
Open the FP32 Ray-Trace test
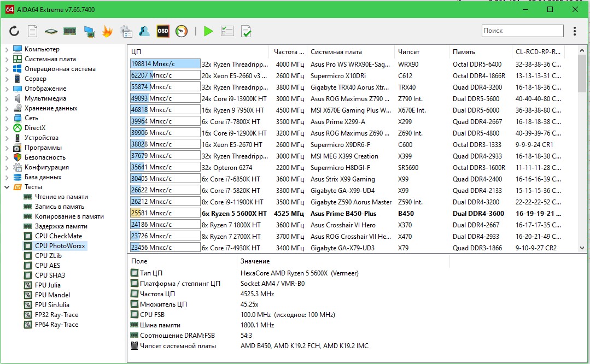click(56, 314)
